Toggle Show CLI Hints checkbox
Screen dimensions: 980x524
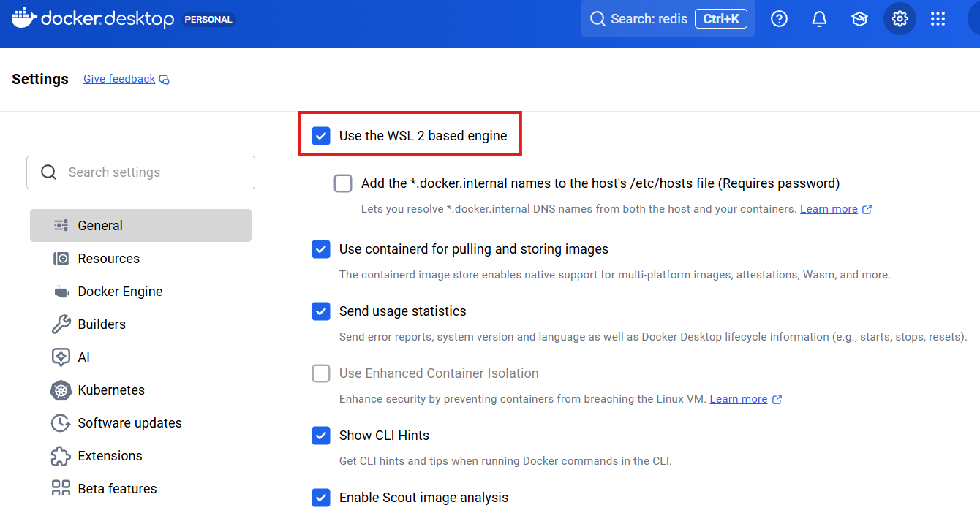(321, 436)
